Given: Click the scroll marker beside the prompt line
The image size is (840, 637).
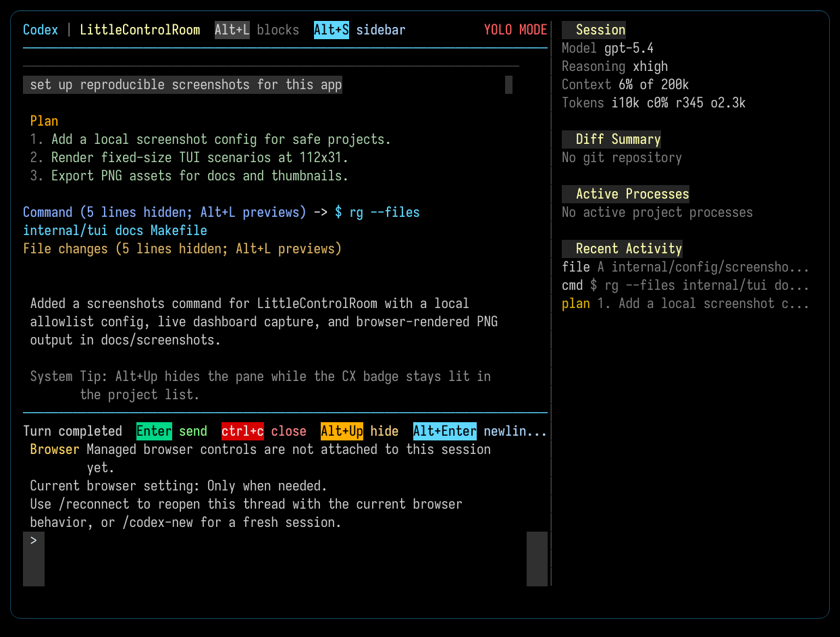Looking at the screenshot, I should [508, 84].
